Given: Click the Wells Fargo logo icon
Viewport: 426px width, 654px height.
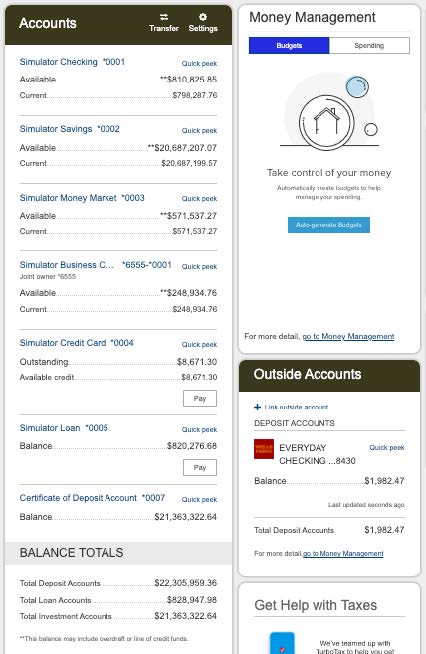Looking at the screenshot, I should point(264,449).
